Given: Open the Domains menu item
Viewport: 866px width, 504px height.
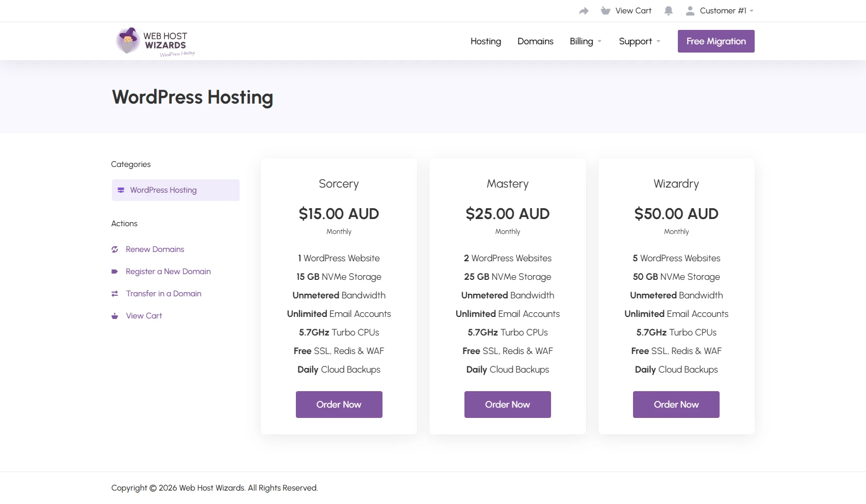Looking at the screenshot, I should coord(536,41).
